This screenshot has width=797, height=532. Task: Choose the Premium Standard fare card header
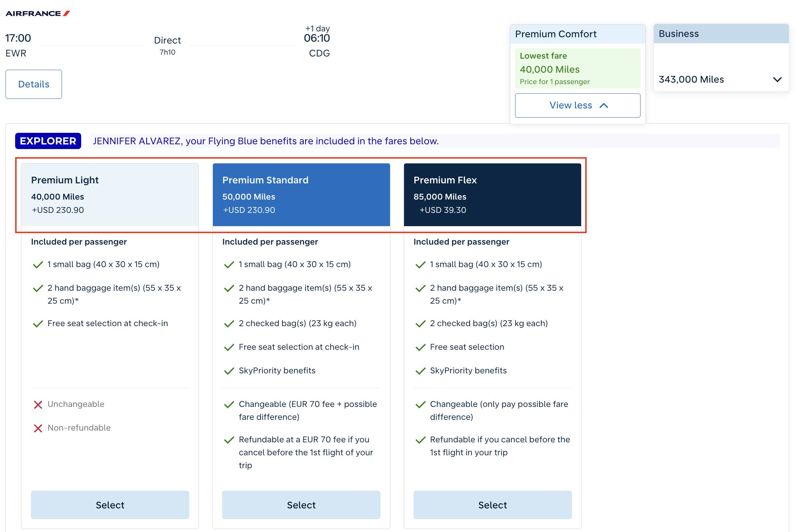(301, 194)
